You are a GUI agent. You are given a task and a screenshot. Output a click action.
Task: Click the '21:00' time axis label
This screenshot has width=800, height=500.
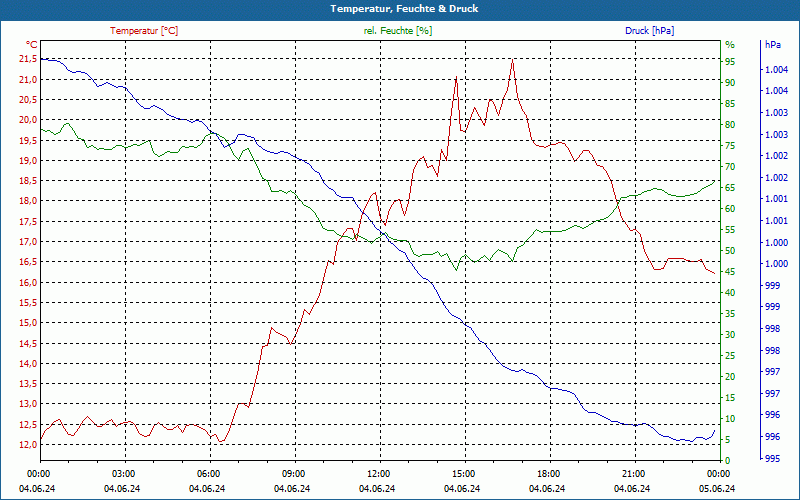[632, 473]
